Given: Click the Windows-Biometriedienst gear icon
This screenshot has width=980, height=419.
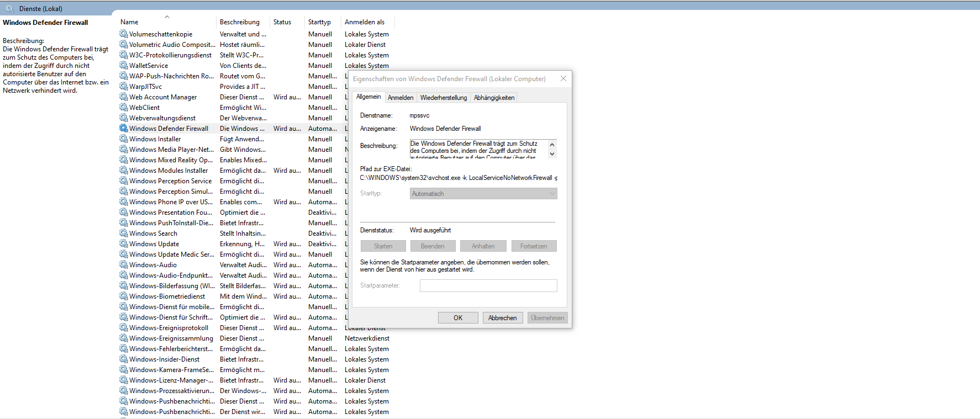Looking at the screenshot, I should click(124, 296).
